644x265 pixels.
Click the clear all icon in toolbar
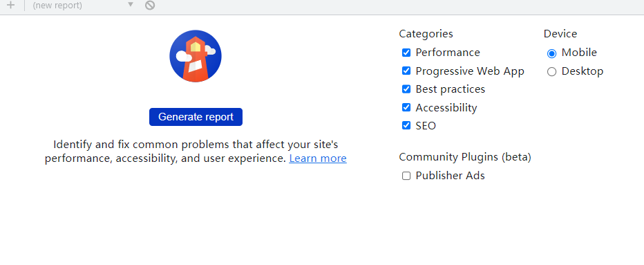pos(150,6)
